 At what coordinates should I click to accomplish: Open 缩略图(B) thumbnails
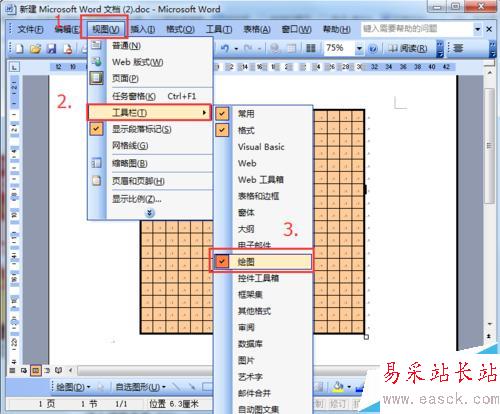150,163
